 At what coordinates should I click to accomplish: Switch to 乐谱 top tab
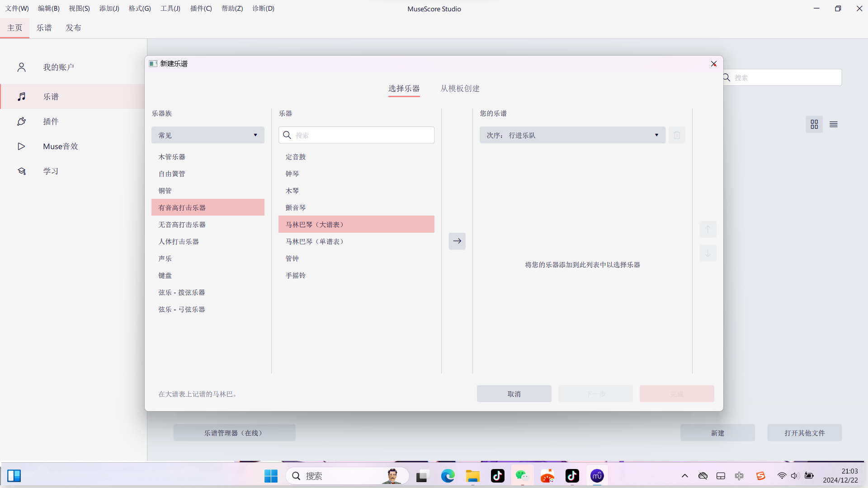coord(44,28)
